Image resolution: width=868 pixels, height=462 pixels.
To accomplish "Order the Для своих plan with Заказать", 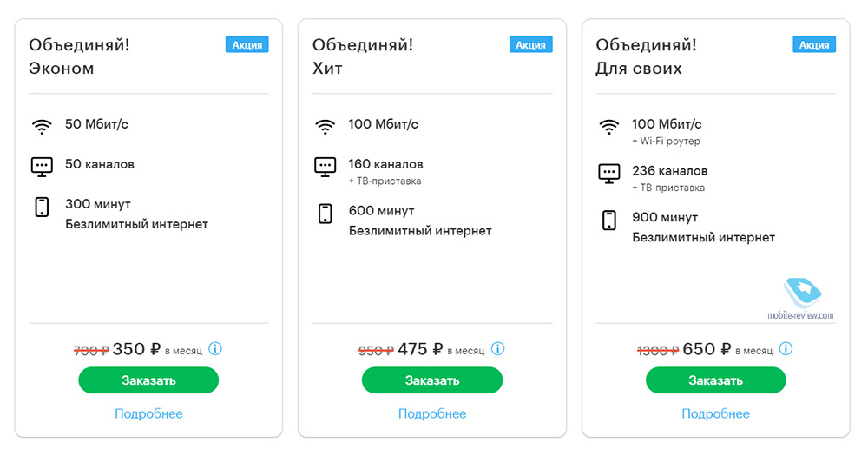I will click(x=715, y=380).
